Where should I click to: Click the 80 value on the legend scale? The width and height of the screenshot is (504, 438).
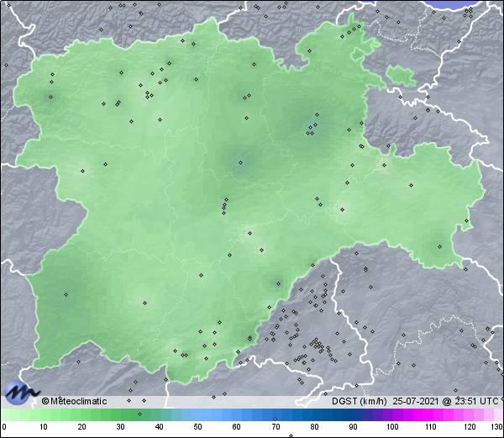click(314, 427)
